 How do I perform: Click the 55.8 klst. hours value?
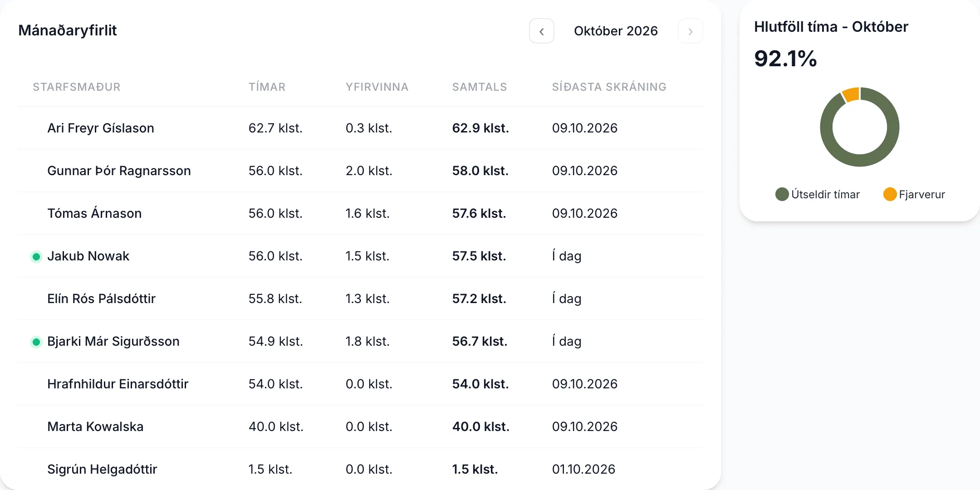point(275,299)
